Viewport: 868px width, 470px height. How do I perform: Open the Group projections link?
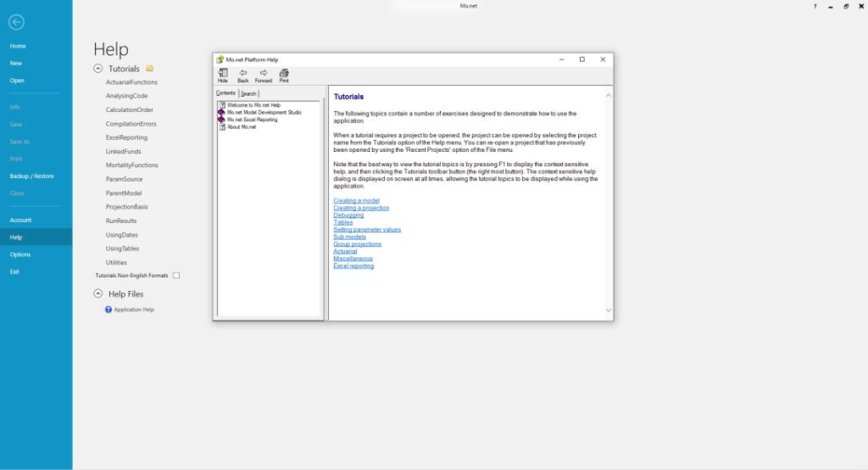point(357,243)
